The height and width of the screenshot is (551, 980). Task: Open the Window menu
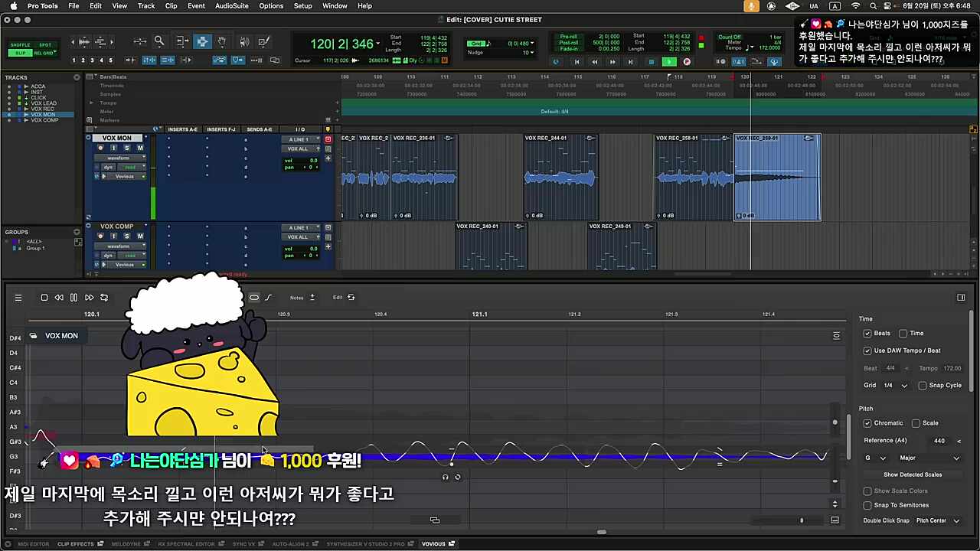[x=335, y=5]
